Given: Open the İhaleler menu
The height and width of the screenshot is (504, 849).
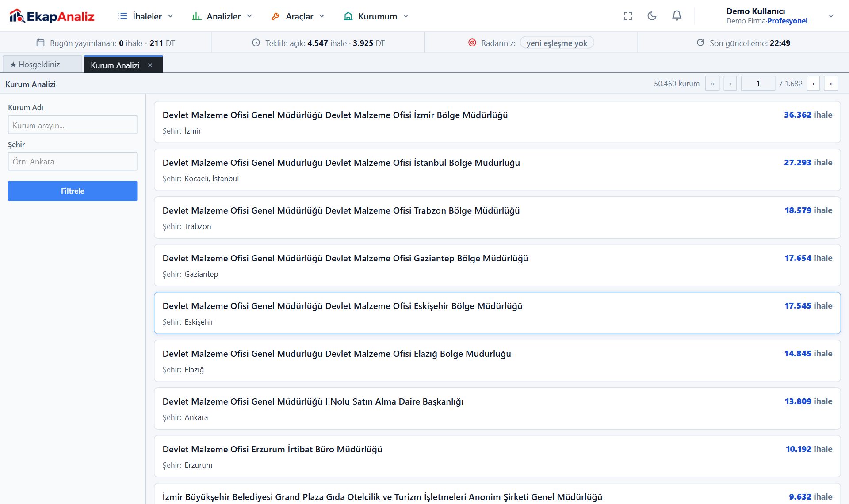Looking at the screenshot, I should pyautogui.click(x=145, y=16).
